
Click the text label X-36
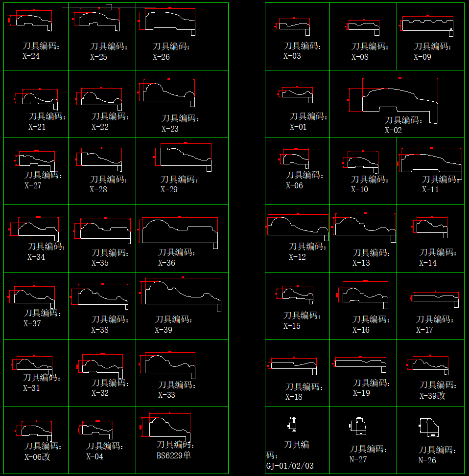click(x=166, y=263)
